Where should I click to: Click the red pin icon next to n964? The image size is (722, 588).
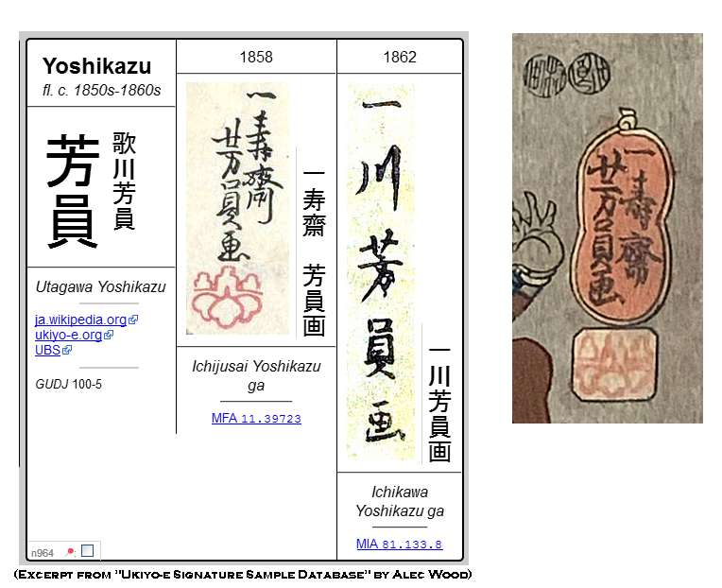(x=71, y=551)
